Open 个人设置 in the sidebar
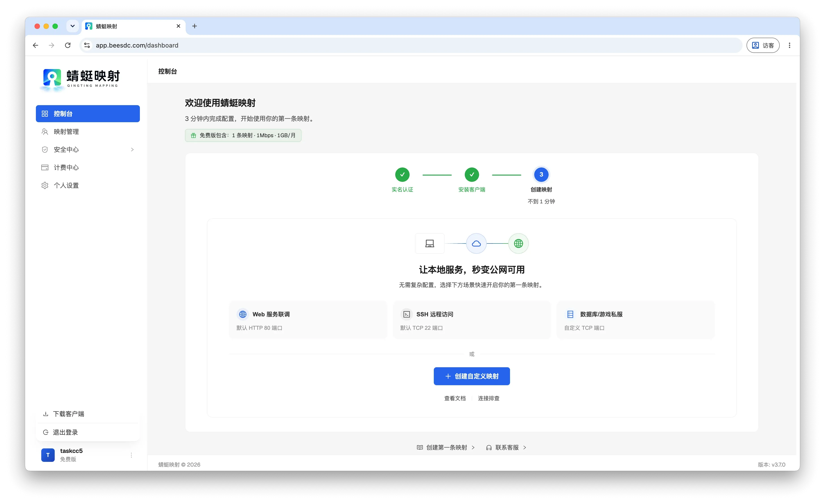The width and height of the screenshot is (825, 504). click(88, 185)
